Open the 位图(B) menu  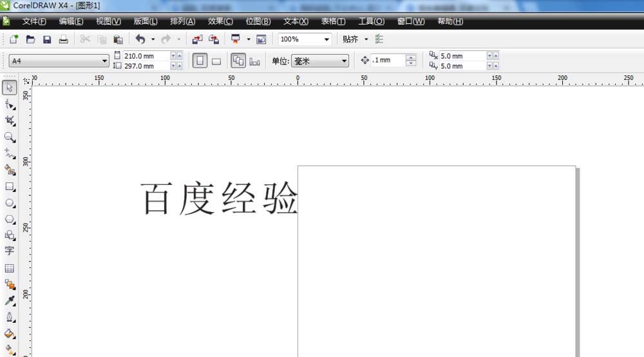[x=258, y=21]
